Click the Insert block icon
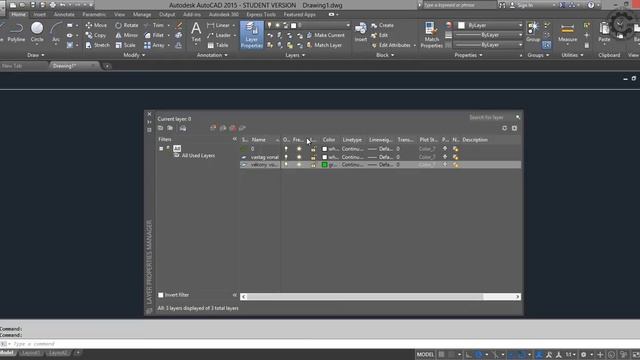This screenshot has width=640, height=360. [x=360, y=33]
